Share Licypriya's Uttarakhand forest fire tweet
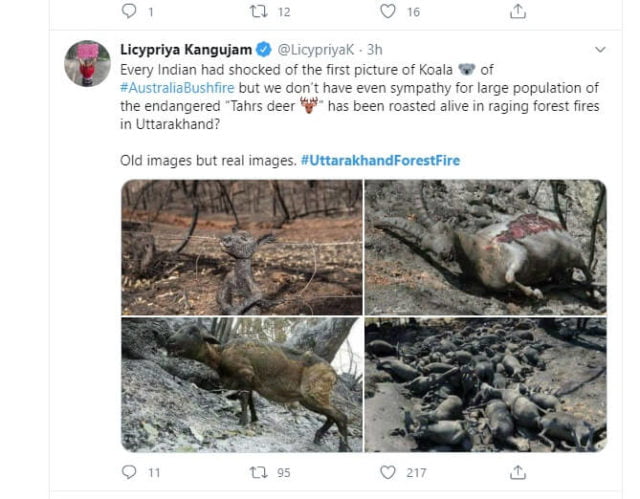 518,471
